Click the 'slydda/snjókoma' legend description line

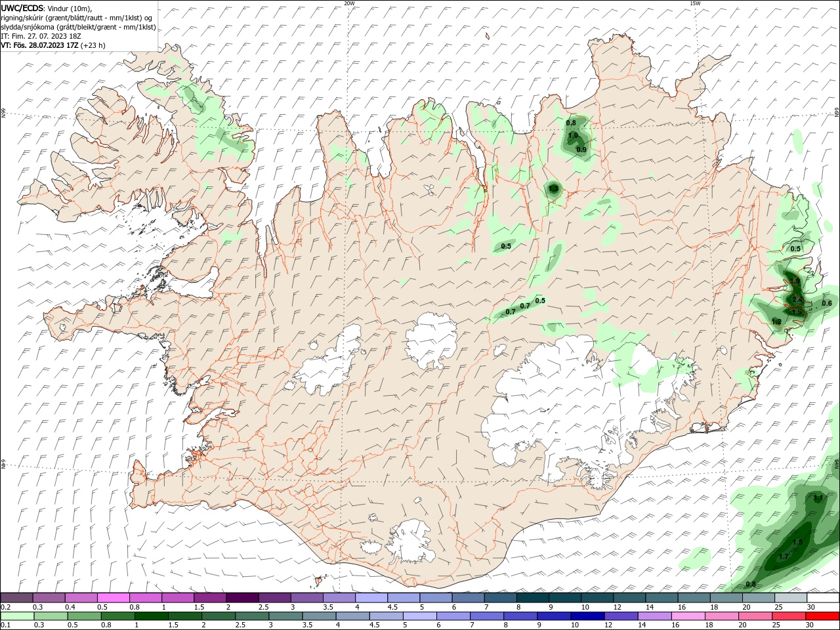coord(78,27)
